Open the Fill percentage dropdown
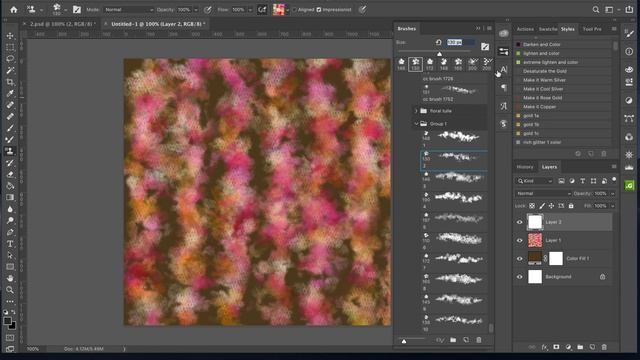The height and width of the screenshot is (360, 640). click(613, 206)
